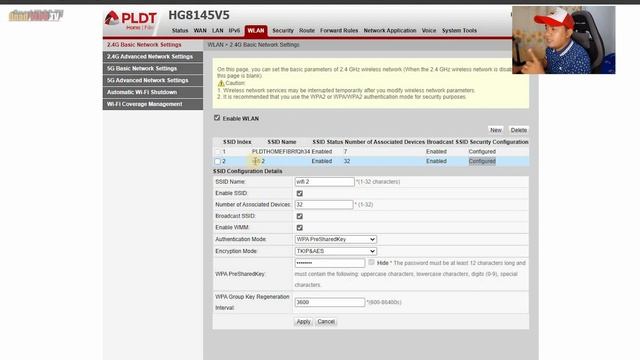Open 5G Basic Network Settings

pyautogui.click(x=153, y=68)
